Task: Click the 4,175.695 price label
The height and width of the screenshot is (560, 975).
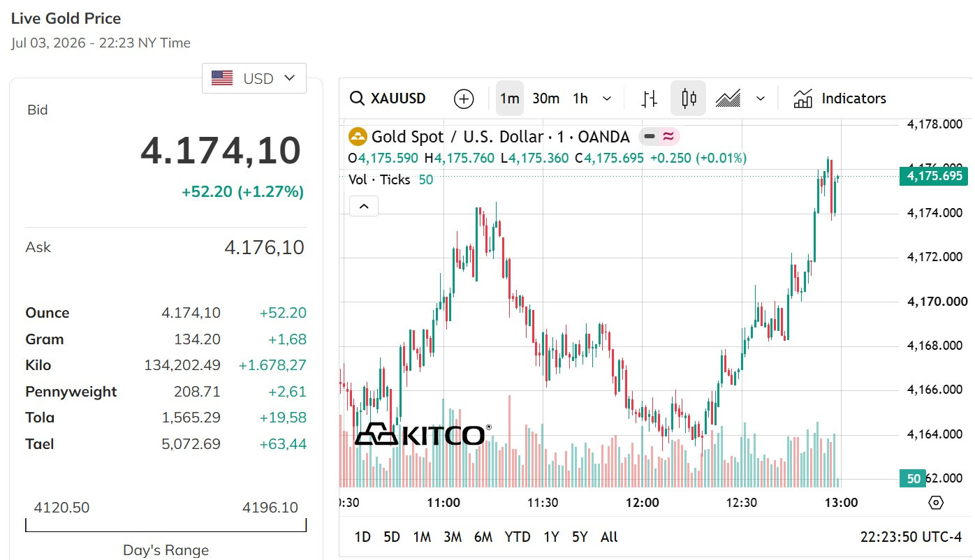Action: 934,176
